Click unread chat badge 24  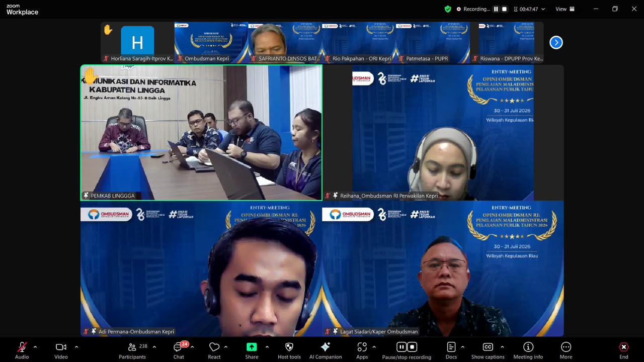[185, 344]
